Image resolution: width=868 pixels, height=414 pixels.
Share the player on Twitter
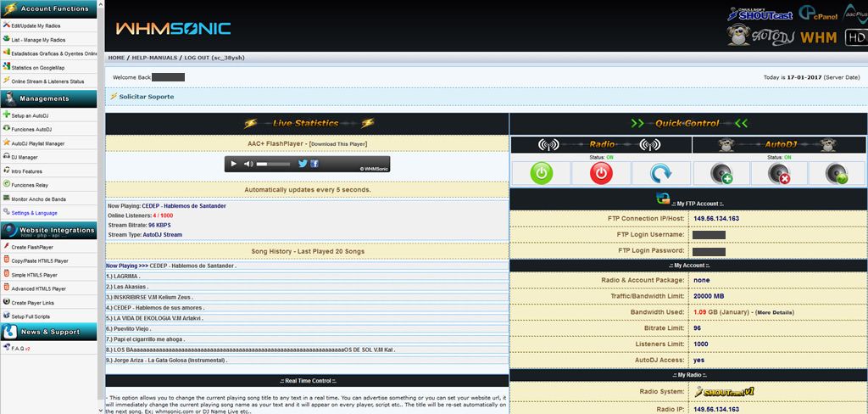click(x=303, y=164)
